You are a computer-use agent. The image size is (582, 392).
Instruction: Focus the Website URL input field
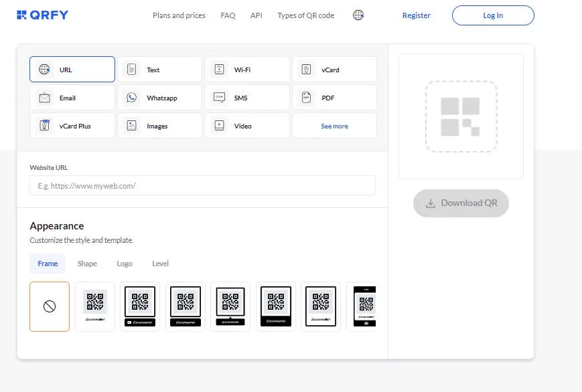(x=202, y=185)
